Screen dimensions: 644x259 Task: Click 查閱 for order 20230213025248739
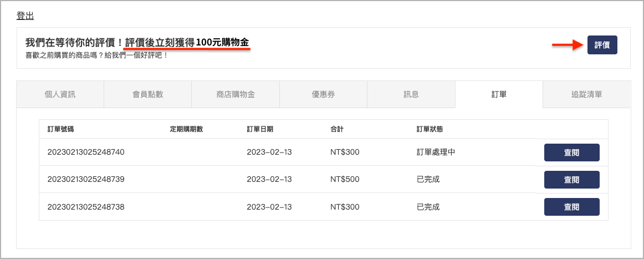click(x=571, y=180)
